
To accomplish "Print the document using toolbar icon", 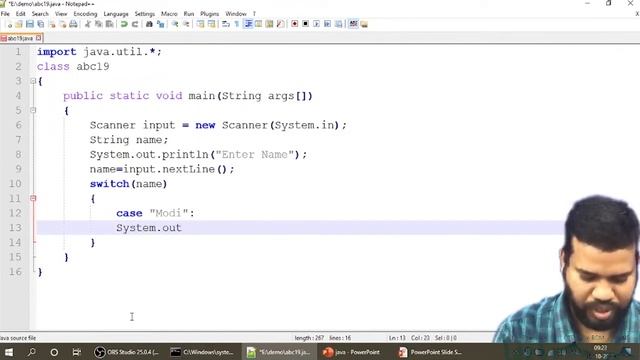I will (x=73, y=24).
